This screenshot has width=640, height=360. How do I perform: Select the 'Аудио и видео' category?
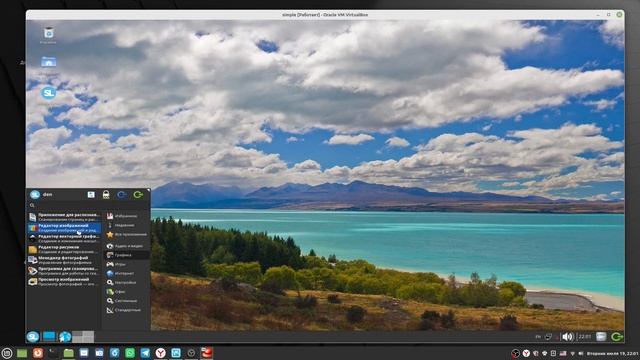coord(126,246)
